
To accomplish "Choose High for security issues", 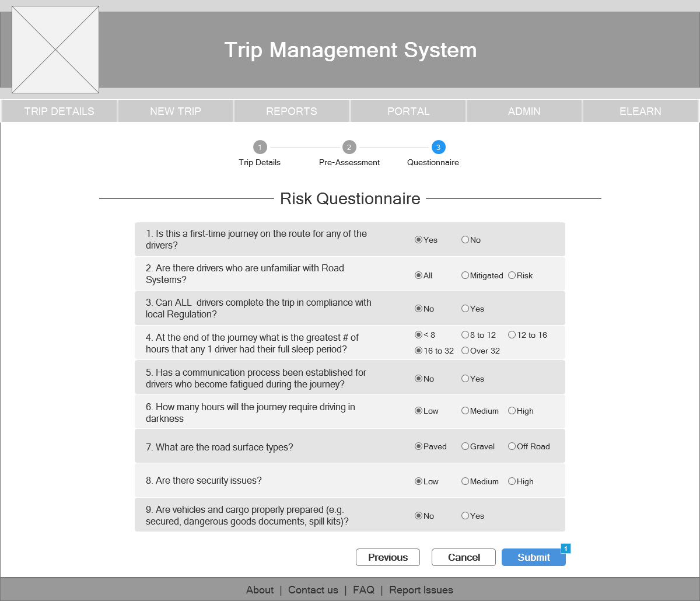I will (x=512, y=481).
